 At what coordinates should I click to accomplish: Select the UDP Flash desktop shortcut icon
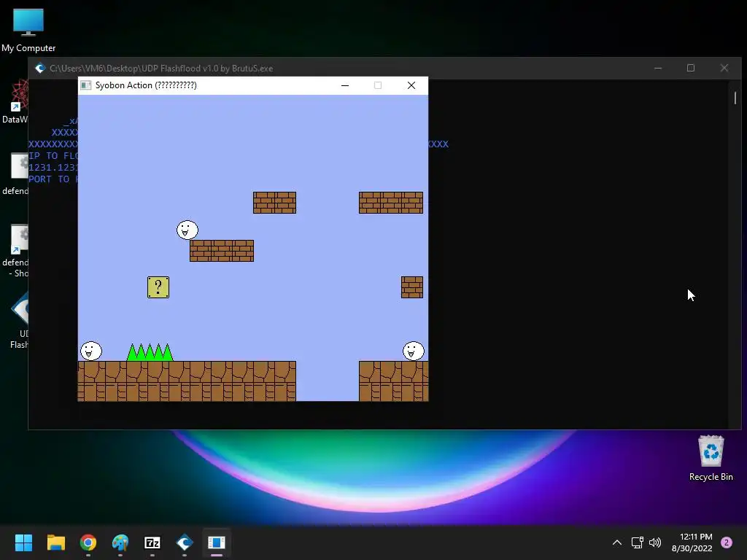(19, 320)
